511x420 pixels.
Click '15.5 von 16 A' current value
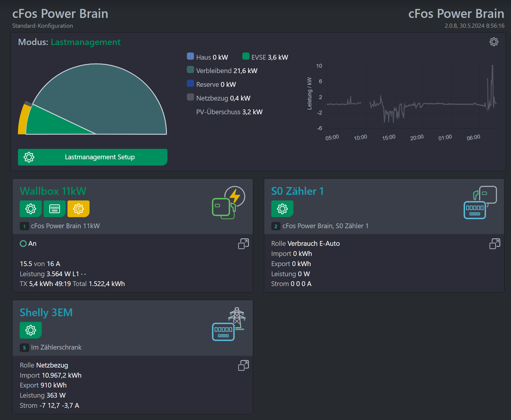[x=40, y=264]
